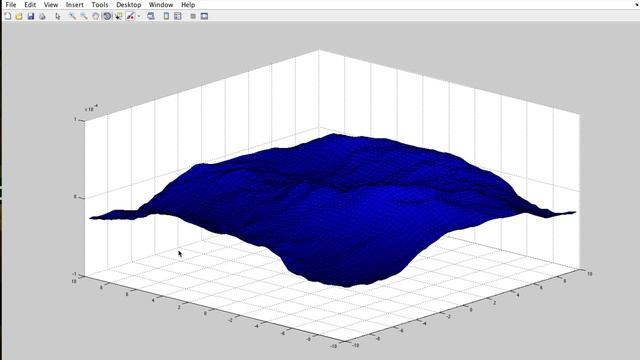Open the Insert menu
The width and height of the screenshot is (640, 360).
point(75,5)
